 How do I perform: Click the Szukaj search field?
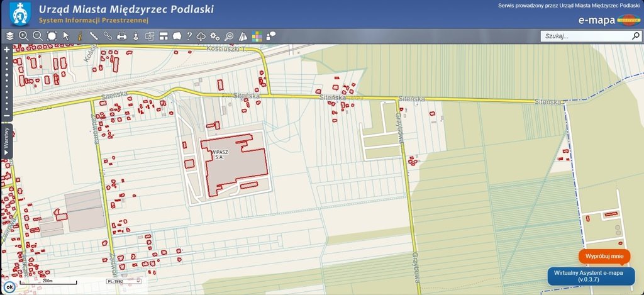coord(585,36)
